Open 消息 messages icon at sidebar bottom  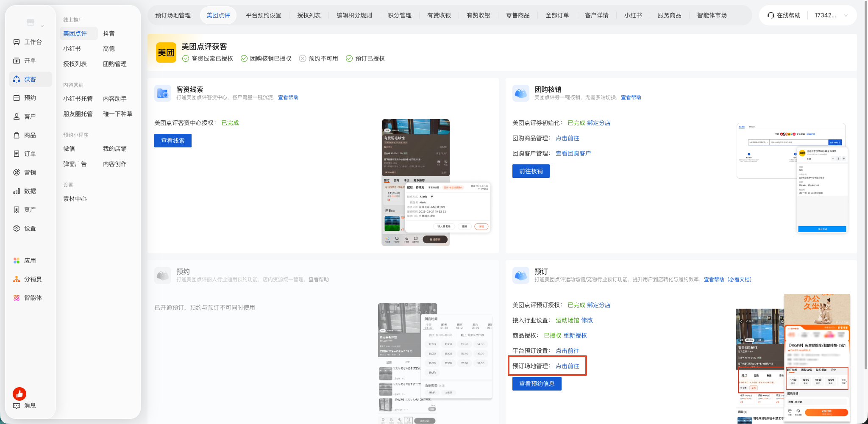(x=17, y=405)
